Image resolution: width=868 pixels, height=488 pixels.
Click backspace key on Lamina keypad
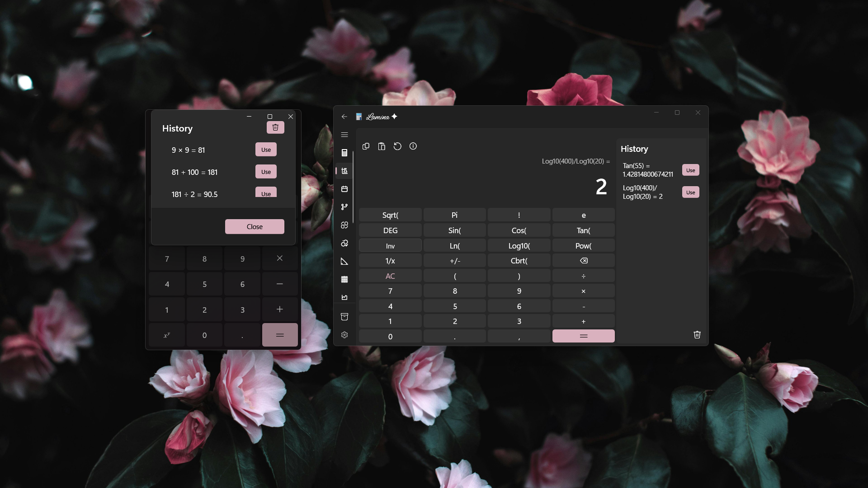tap(583, 261)
